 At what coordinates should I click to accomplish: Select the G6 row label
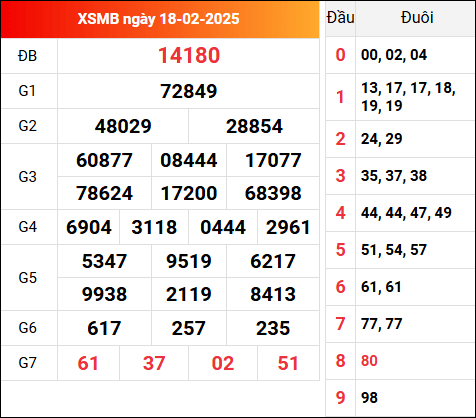click(27, 328)
